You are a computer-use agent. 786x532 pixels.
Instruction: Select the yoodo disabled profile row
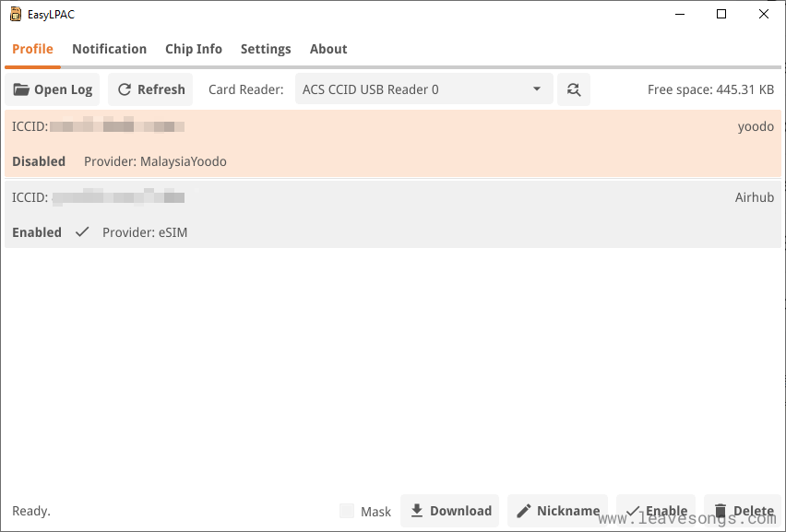point(393,144)
